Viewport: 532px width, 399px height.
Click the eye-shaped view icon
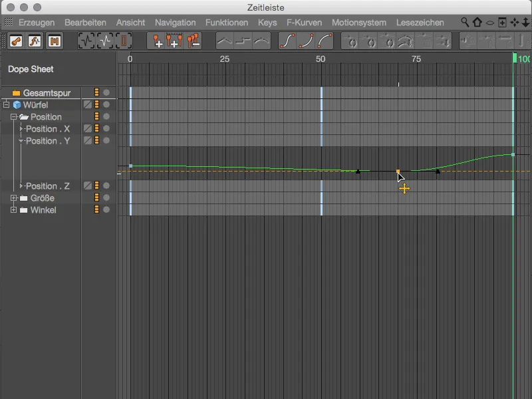click(490, 23)
